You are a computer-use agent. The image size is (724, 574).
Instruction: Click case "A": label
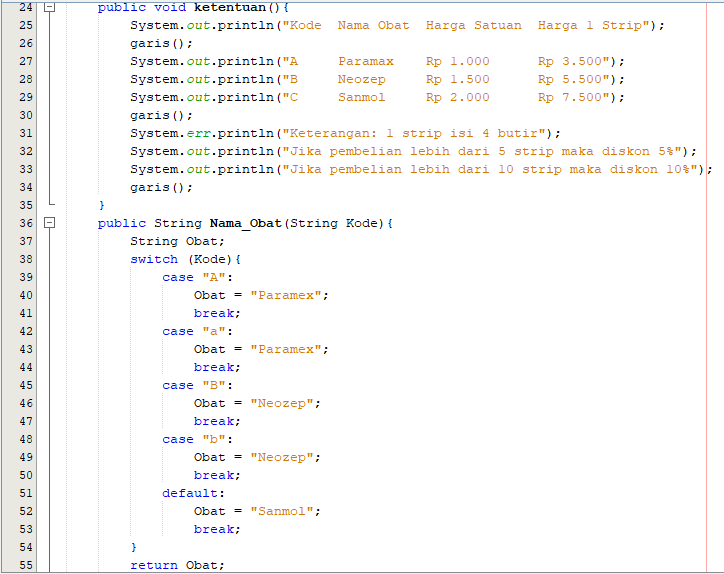click(x=198, y=278)
